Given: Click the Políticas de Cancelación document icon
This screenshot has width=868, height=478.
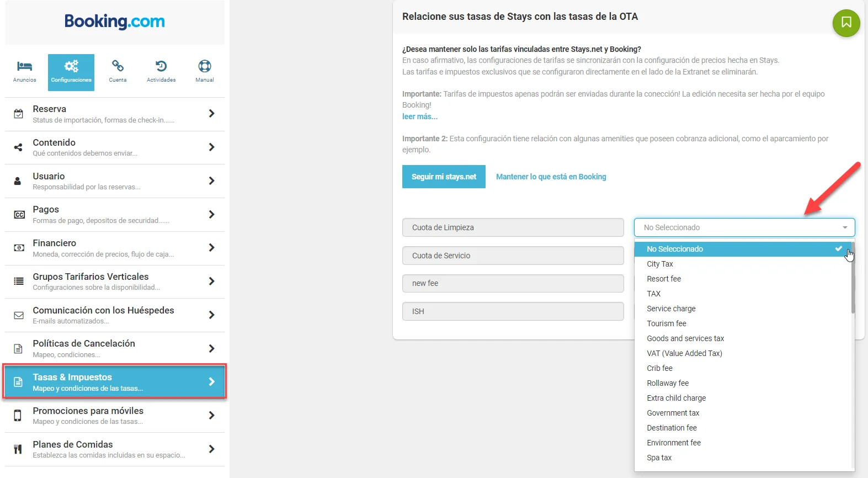Looking at the screenshot, I should click(18, 349).
